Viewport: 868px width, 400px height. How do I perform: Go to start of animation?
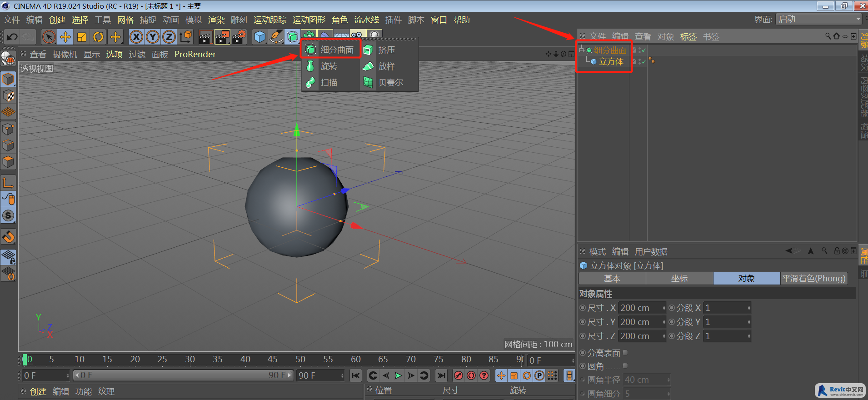coord(355,375)
